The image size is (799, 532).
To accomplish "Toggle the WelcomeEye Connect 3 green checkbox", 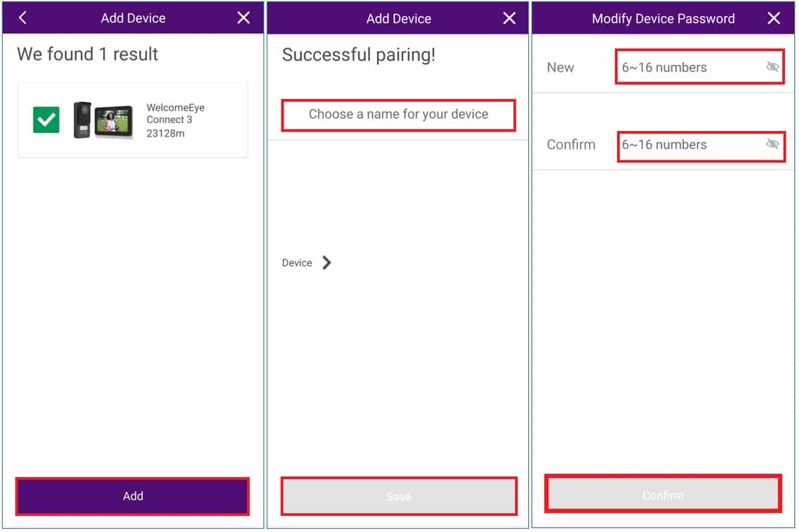I will 46,120.
